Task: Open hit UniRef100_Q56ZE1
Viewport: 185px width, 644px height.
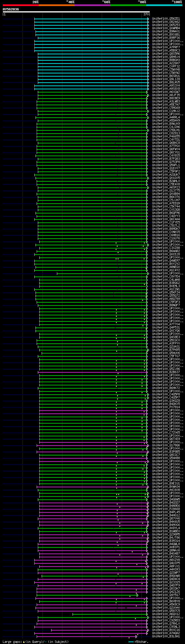Action: pos(166,19)
